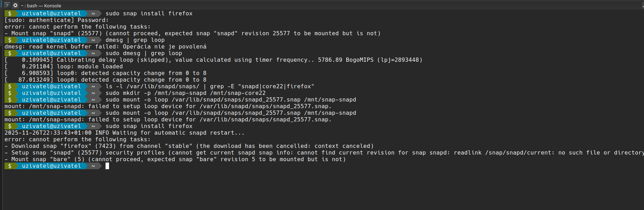Click the overlapping-squares icon beside the window title
This screenshot has height=210, width=644.
[x=15, y=5]
